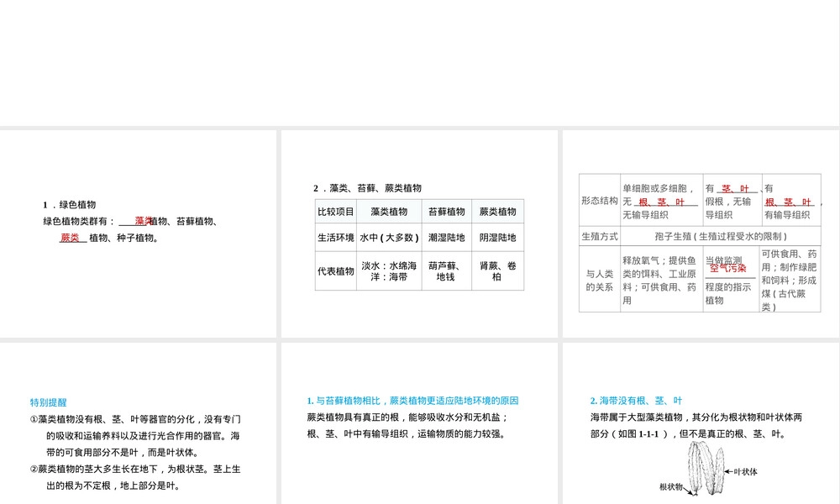Viewport: 840px width, 504px height.
Task: Click the cell 潮湿陆地
Action: click(446, 237)
